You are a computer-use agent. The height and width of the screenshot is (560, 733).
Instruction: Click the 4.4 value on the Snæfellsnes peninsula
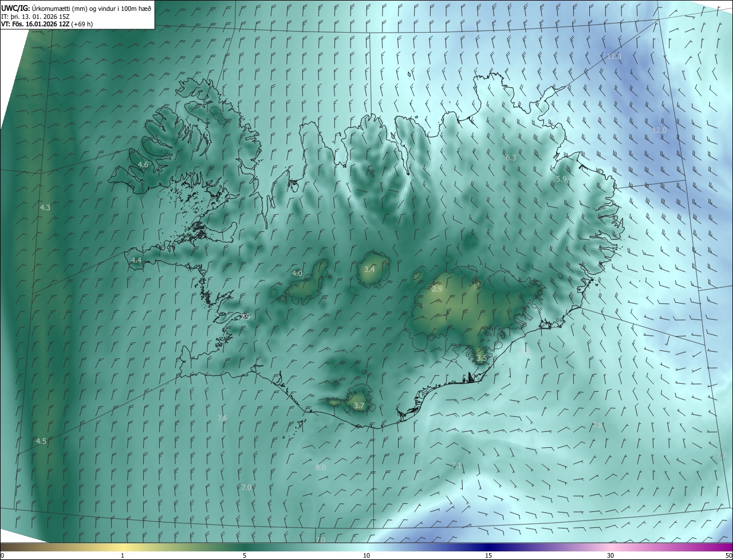[x=136, y=260]
